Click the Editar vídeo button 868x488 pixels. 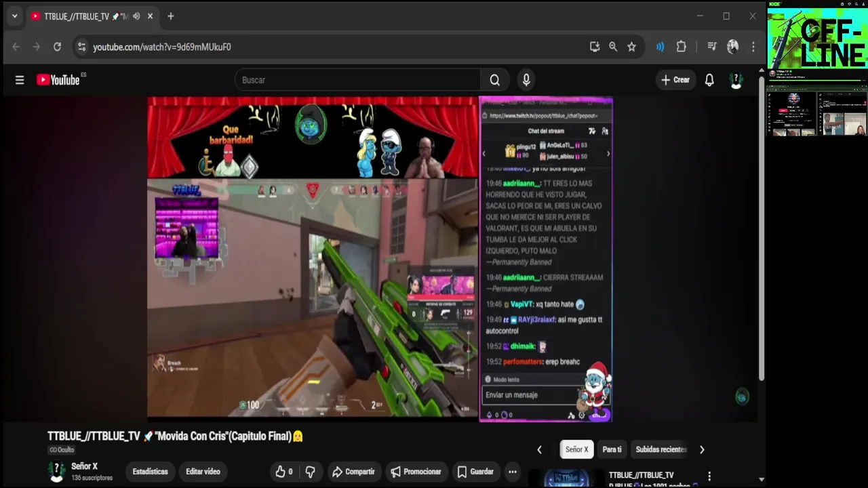203,472
